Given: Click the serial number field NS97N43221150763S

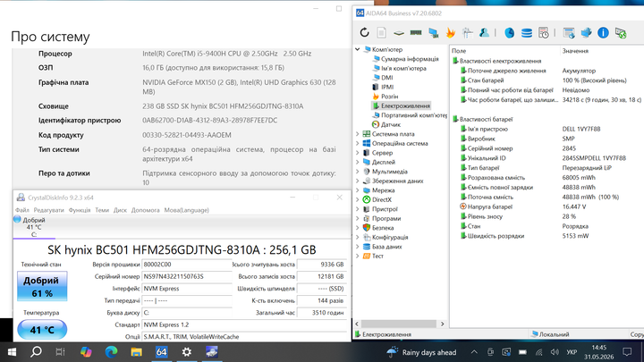Looking at the screenshot, I should tap(187, 276).
